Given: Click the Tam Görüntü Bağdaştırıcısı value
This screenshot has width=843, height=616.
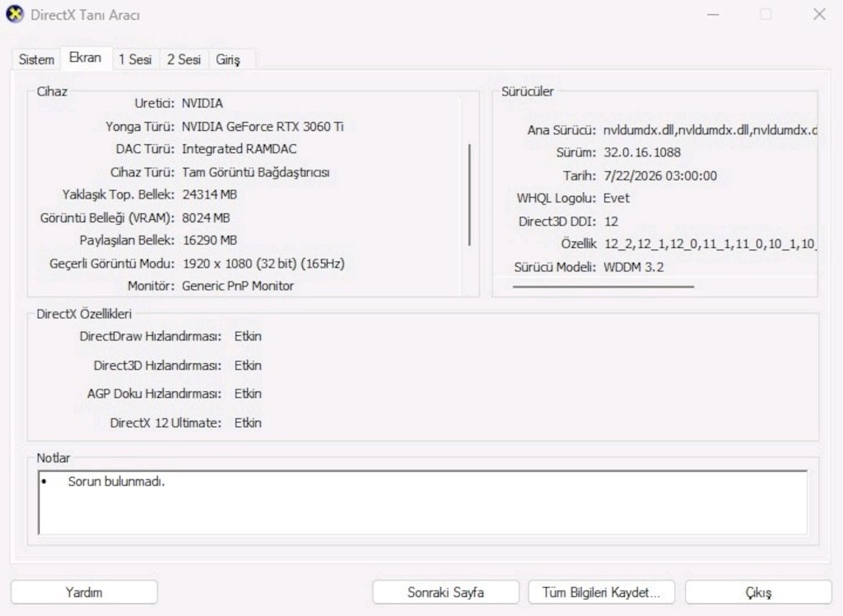Looking at the screenshot, I should pyautogui.click(x=256, y=172).
